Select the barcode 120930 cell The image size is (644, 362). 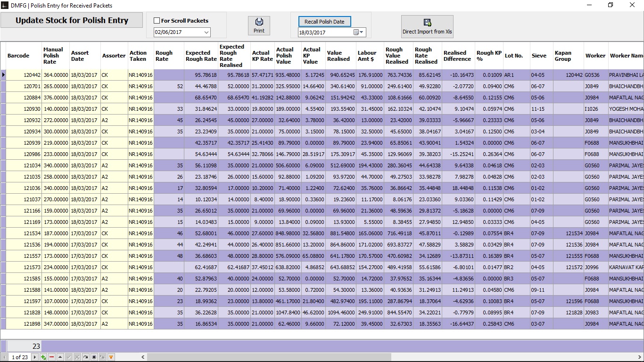click(x=24, y=109)
